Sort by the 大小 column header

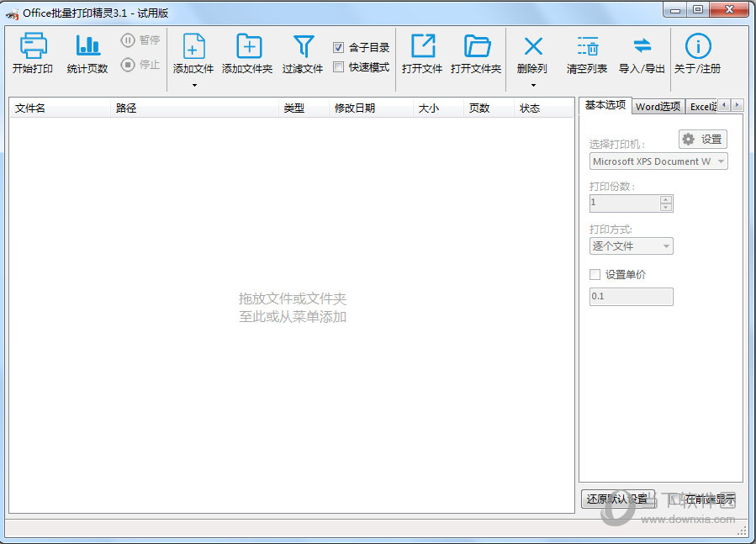coord(439,108)
